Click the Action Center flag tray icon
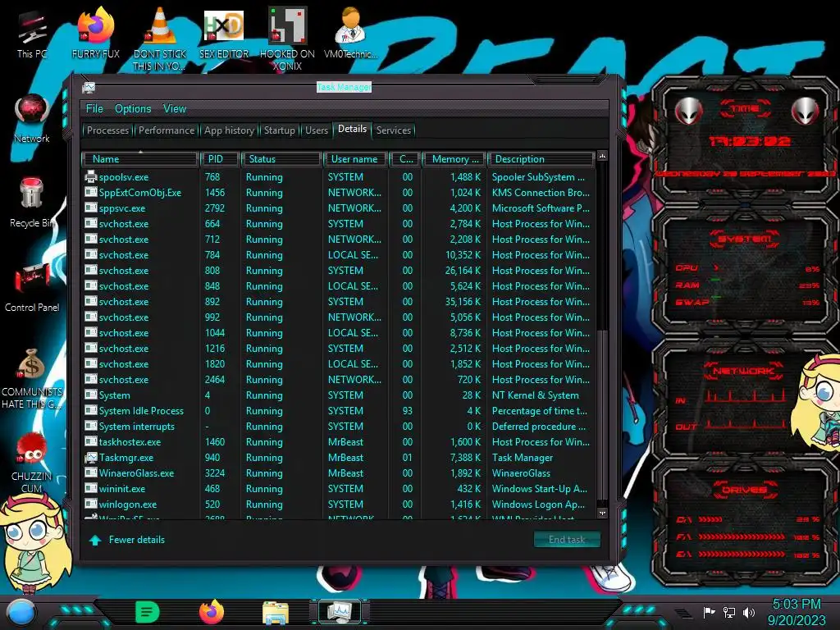The height and width of the screenshot is (630, 840). click(x=710, y=612)
